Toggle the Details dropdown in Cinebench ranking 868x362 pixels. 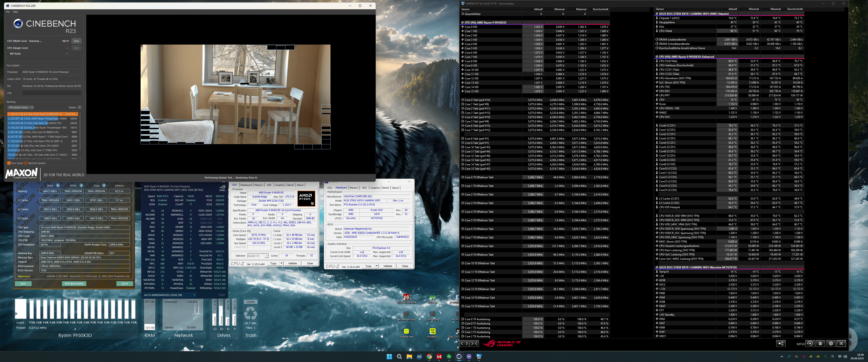click(80, 108)
